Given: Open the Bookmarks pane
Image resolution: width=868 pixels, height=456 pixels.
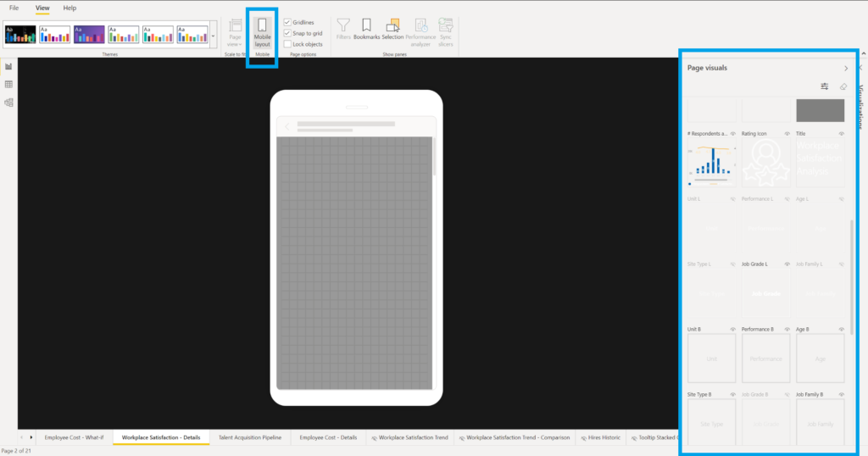Looking at the screenshot, I should pyautogui.click(x=366, y=30).
